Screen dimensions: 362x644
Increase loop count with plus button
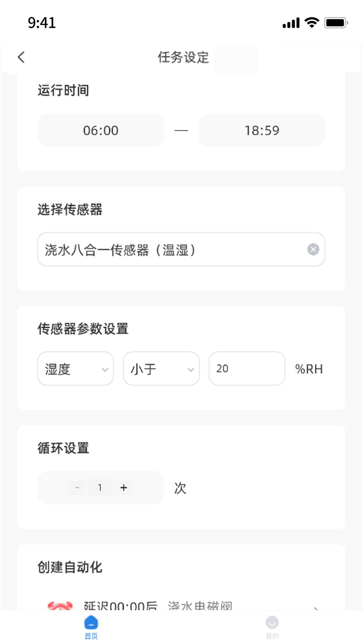(x=123, y=488)
